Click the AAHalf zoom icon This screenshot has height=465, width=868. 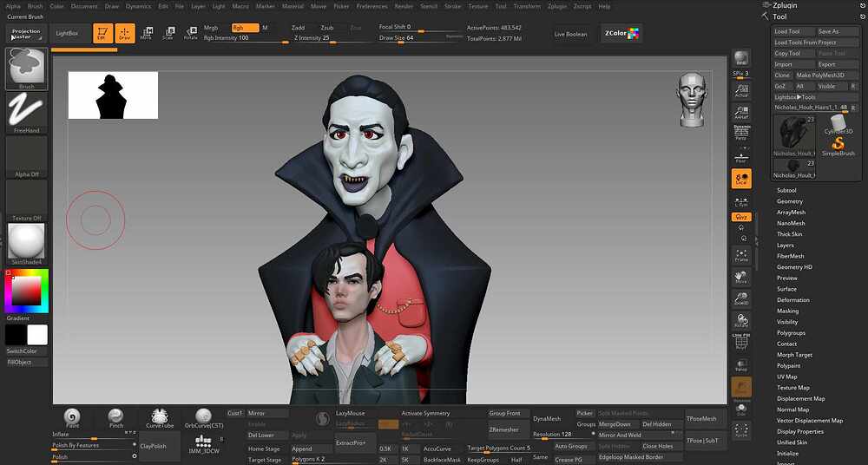click(741, 113)
